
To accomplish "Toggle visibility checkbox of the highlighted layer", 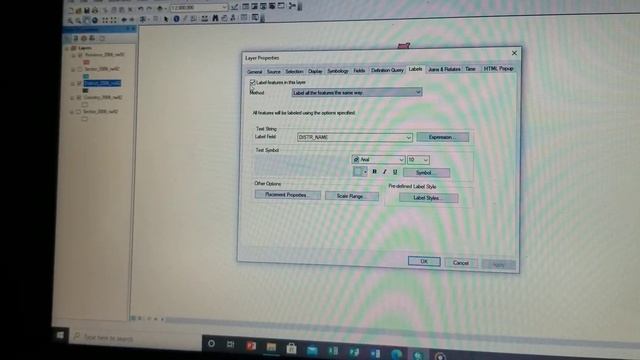I will tap(79, 83).
